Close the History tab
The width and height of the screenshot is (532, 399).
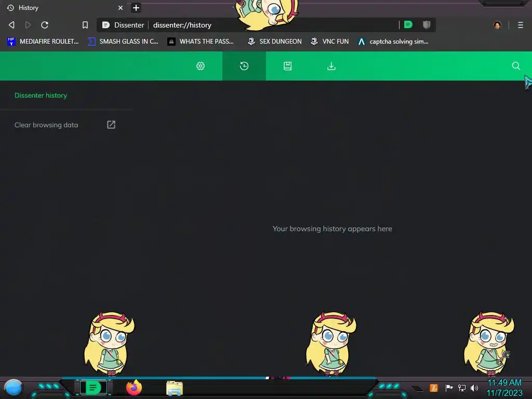(x=121, y=8)
